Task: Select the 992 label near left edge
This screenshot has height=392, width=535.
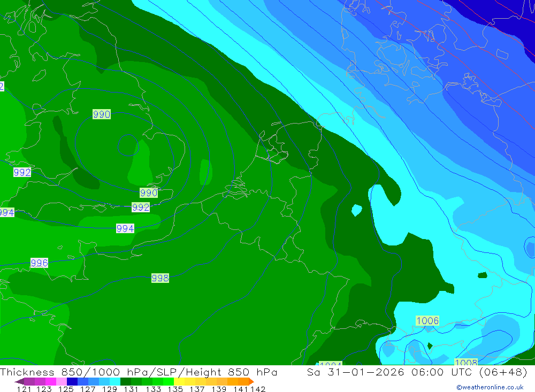Action: 22,172
